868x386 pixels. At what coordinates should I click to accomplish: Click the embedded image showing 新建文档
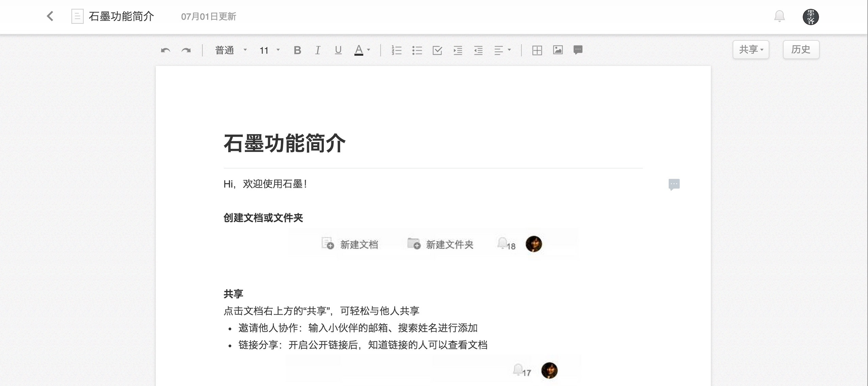point(433,244)
